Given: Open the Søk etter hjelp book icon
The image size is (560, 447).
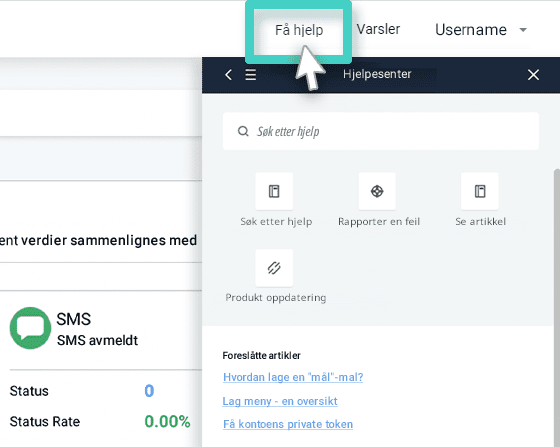Looking at the screenshot, I should point(274,191).
